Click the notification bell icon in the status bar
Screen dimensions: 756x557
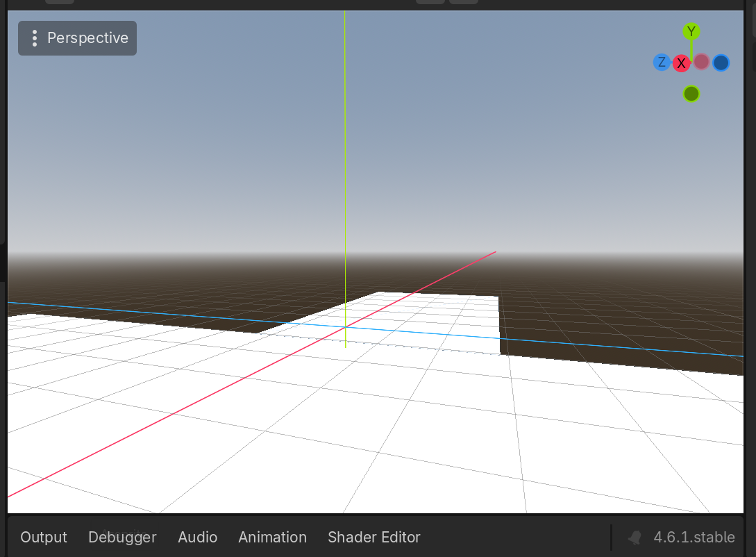634,537
